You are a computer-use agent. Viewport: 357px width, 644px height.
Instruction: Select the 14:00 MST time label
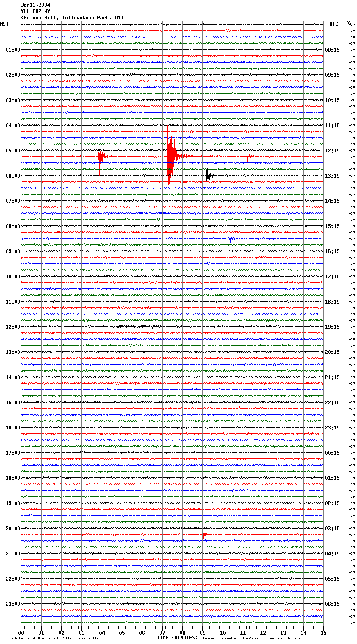tap(13, 377)
